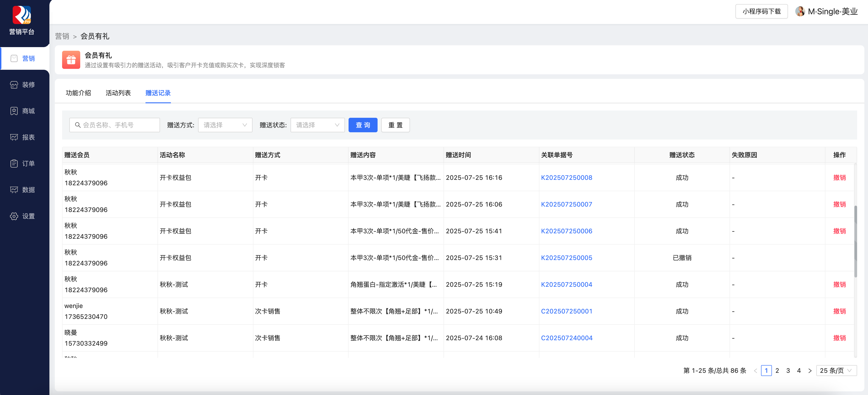Open the 商城 sidebar icon
This screenshot has height=395, width=868.
(x=14, y=111)
